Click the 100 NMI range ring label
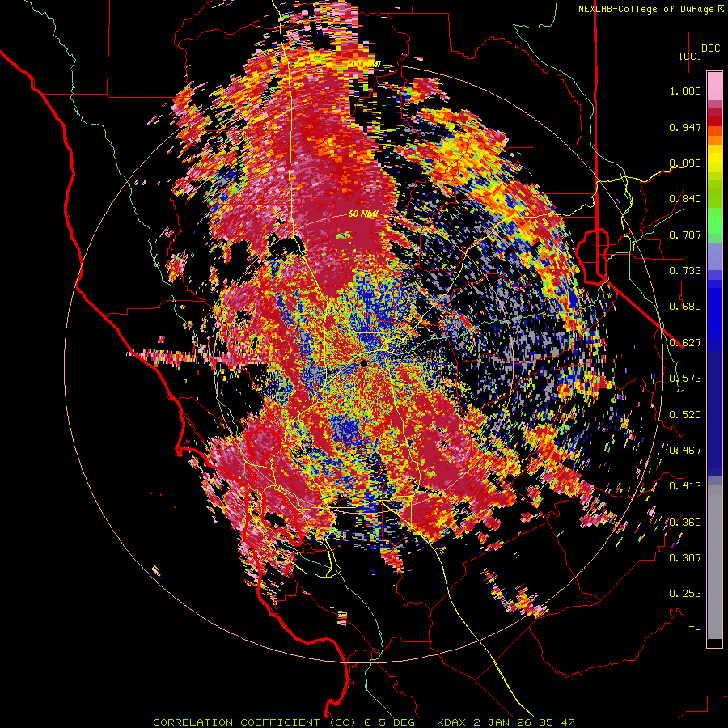The image size is (728, 728). 365,64
